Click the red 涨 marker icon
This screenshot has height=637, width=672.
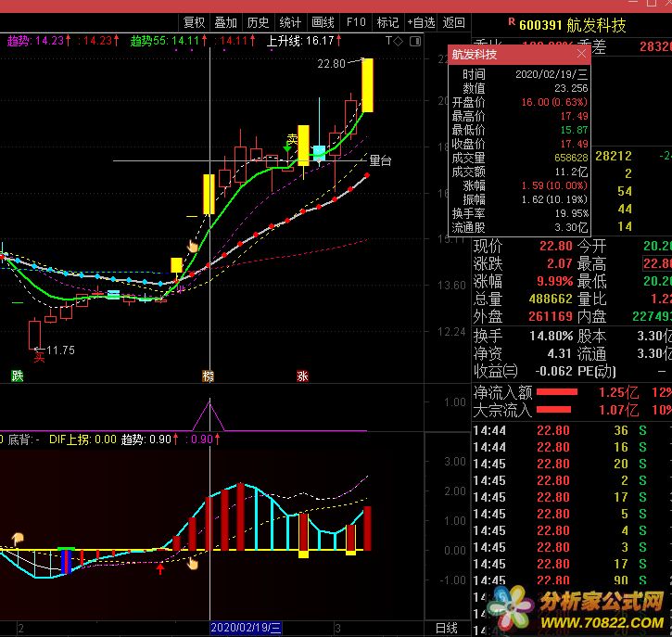pyautogui.click(x=302, y=376)
